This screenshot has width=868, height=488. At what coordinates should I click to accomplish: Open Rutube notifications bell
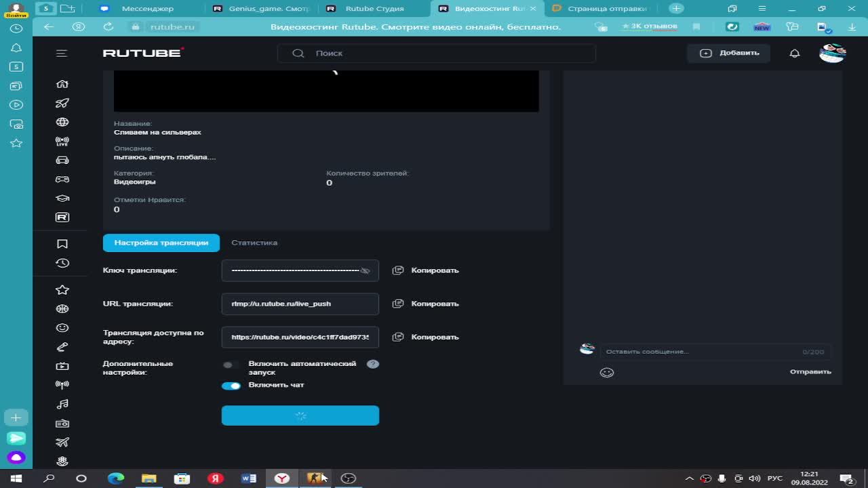pyautogui.click(x=795, y=53)
